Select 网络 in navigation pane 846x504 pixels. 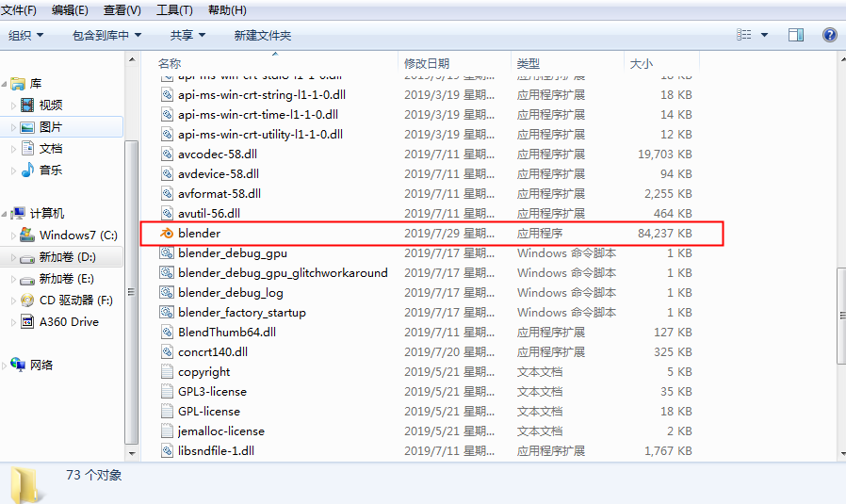pyautogui.click(x=41, y=366)
